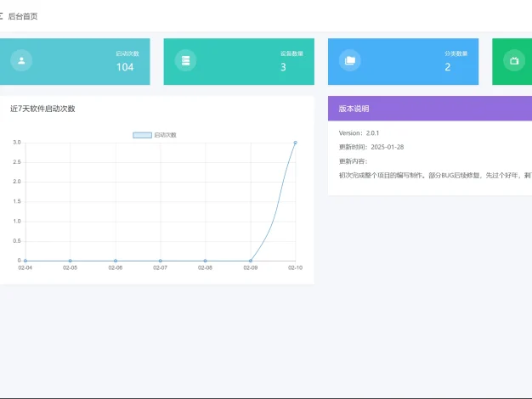Click the 启动次数 count 104
This screenshot has height=399, width=532.
tap(125, 67)
